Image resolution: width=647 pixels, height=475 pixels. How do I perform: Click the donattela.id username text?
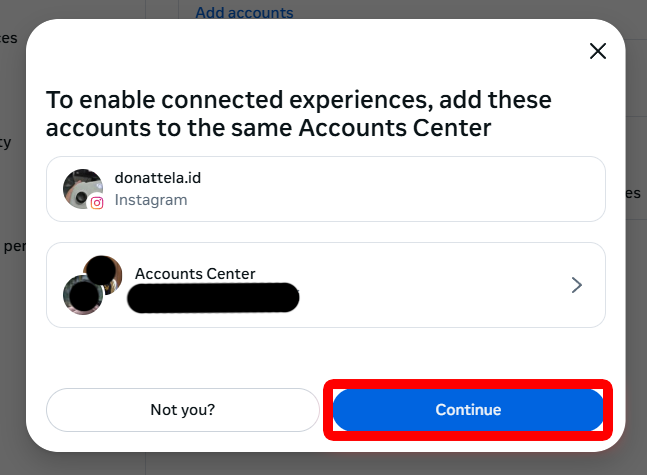(157, 178)
